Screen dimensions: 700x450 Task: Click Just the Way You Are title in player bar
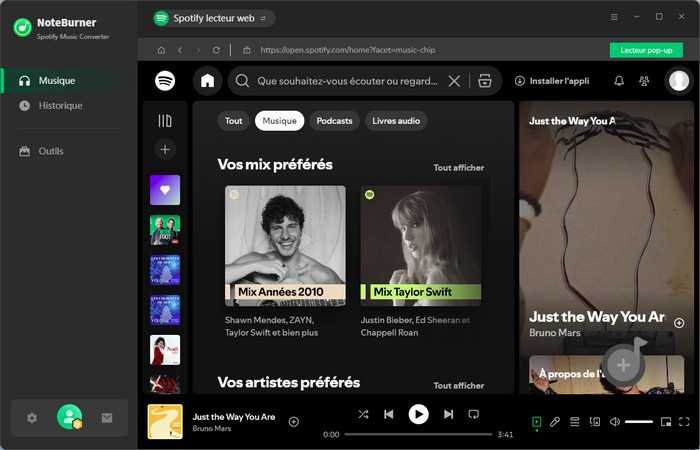pyautogui.click(x=233, y=417)
